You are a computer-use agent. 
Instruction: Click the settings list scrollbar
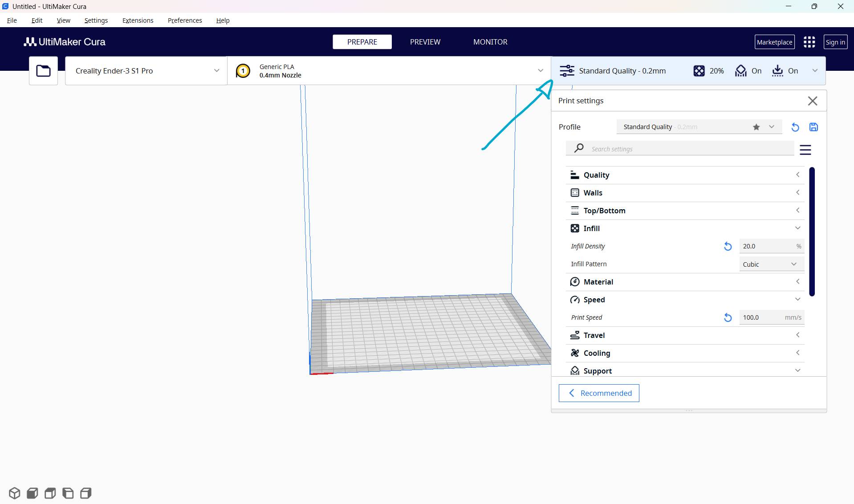point(812,232)
